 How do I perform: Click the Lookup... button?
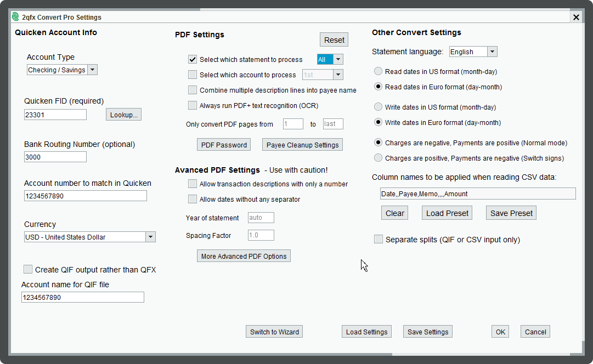pyautogui.click(x=123, y=115)
